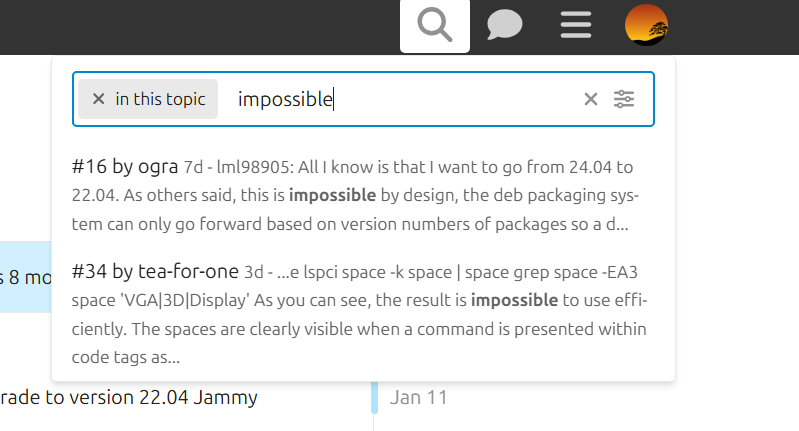Click the "7d" timestamp in result #16
The image size is (799, 431).
(x=193, y=167)
